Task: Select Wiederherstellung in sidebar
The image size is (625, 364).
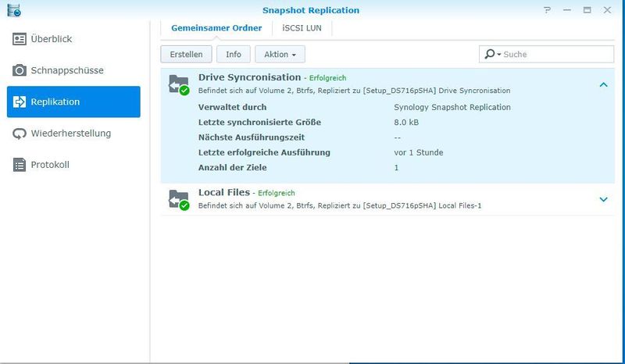Action: (x=73, y=133)
